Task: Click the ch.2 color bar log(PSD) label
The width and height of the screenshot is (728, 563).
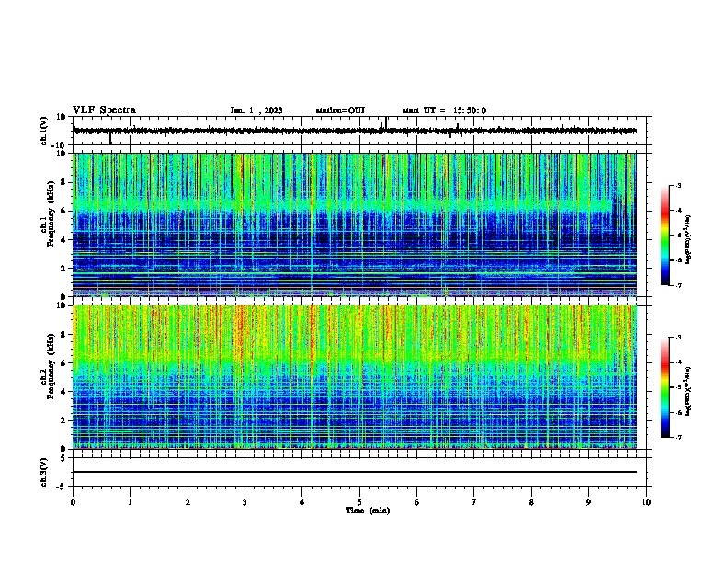Action: (x=688, y=391)
